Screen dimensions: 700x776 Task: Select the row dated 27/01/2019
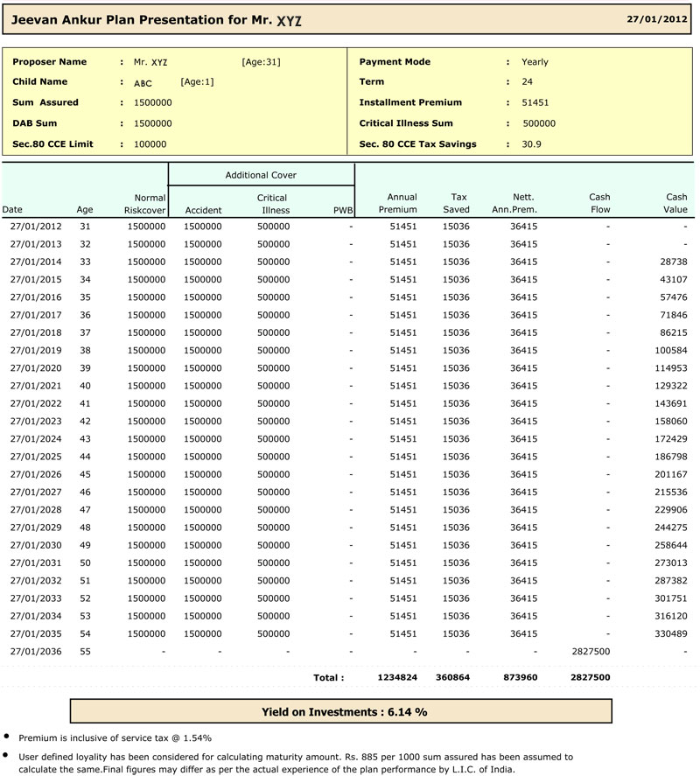tap(348, 351)
